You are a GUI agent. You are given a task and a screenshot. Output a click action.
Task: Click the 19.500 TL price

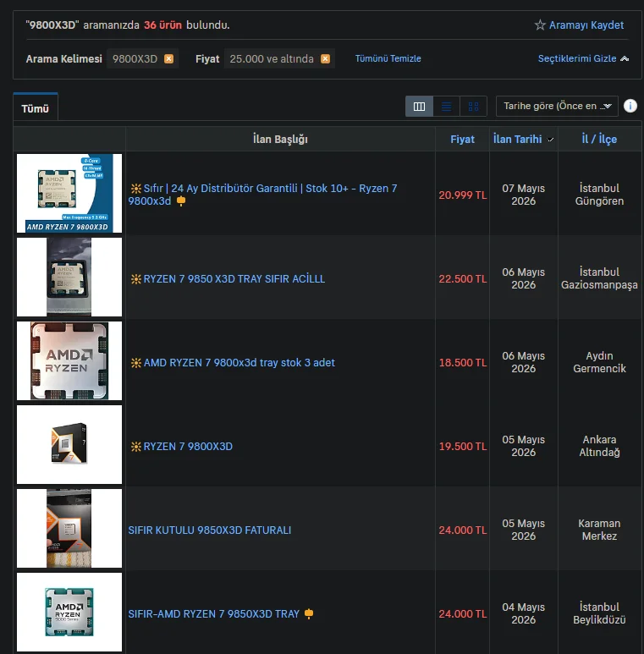(x=463, y=447)
